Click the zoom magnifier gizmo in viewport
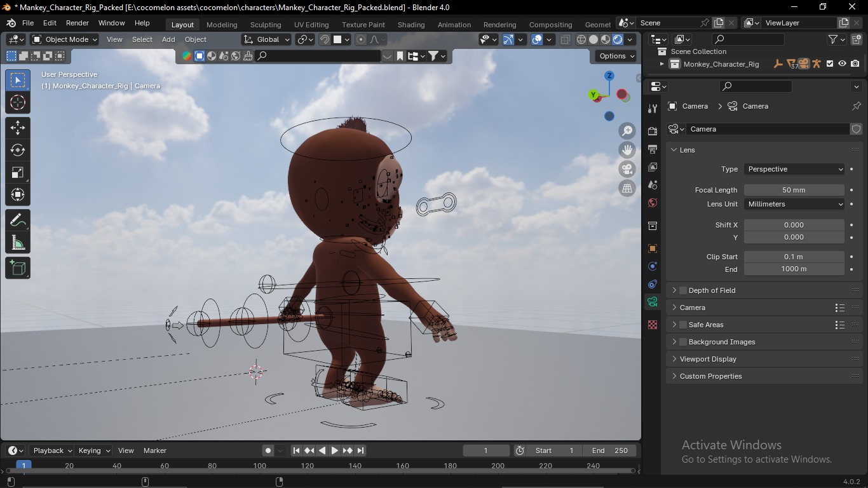Viewport: 868px width, 488px height. (x=627, y=130)
